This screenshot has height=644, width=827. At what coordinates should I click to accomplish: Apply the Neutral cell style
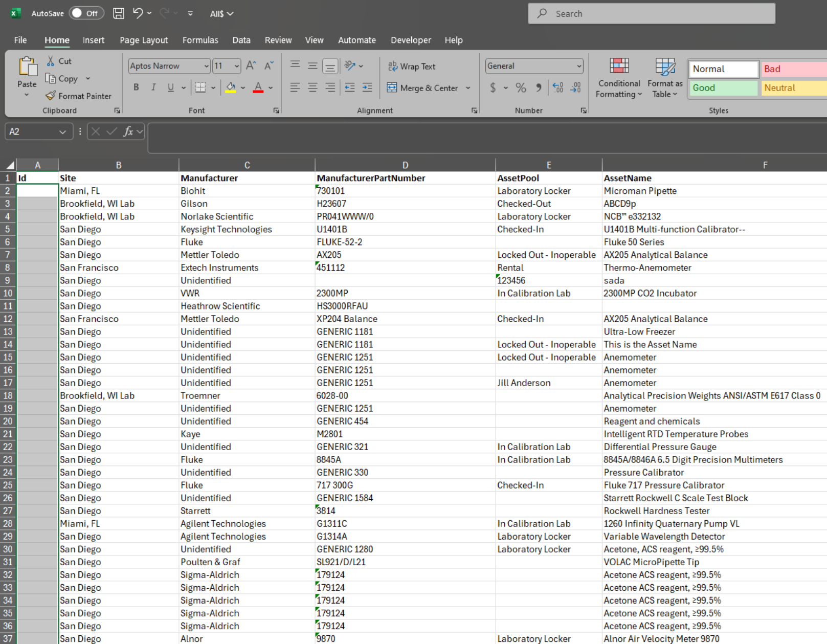[x=794, y=88]
